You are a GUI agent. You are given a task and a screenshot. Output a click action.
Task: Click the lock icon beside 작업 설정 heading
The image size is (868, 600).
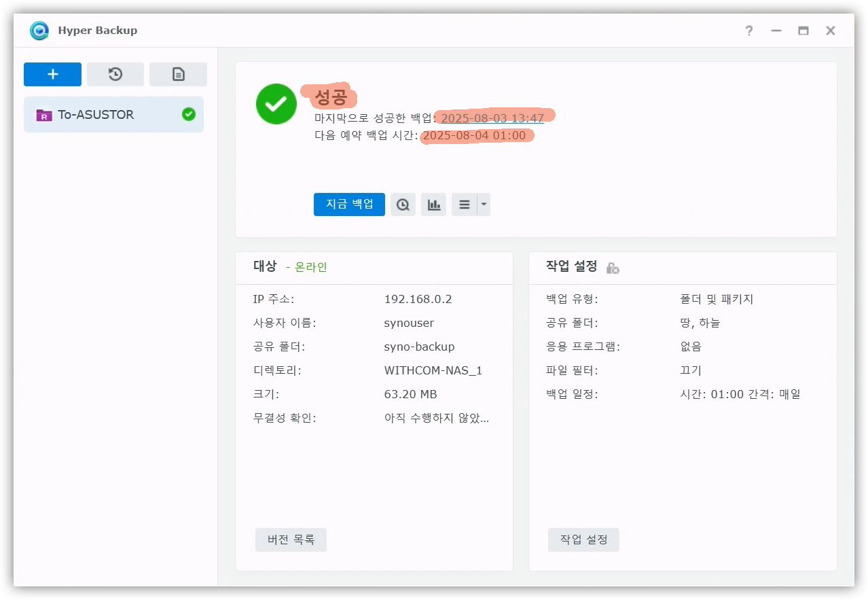[x=612, y=268]
